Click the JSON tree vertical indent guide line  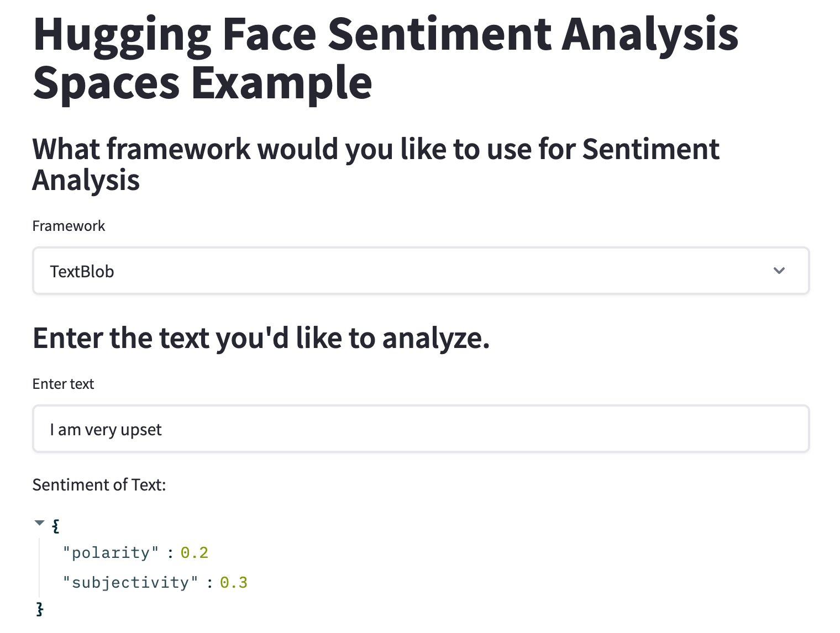click(40, 568)
